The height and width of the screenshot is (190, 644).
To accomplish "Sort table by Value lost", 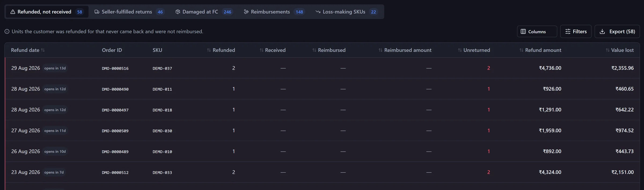I will 620,50.
